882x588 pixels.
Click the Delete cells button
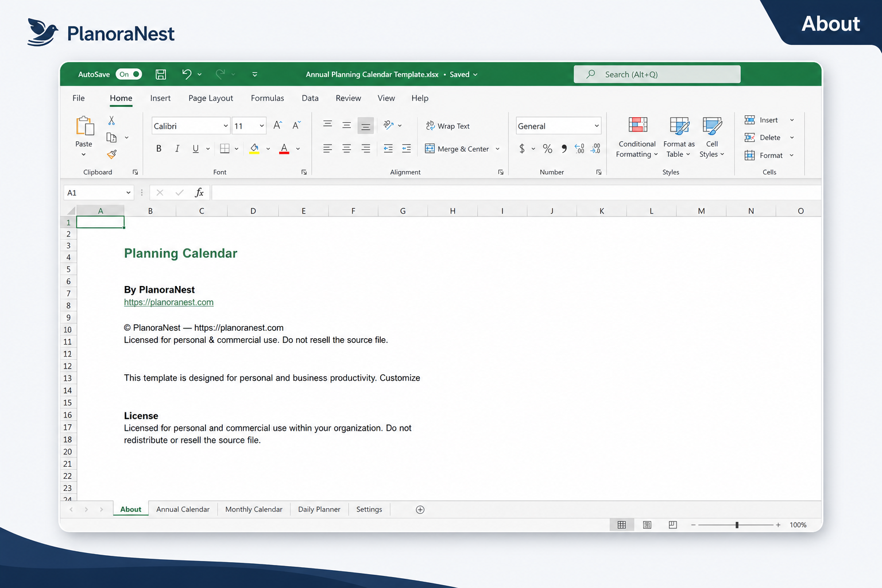point(763,137)
